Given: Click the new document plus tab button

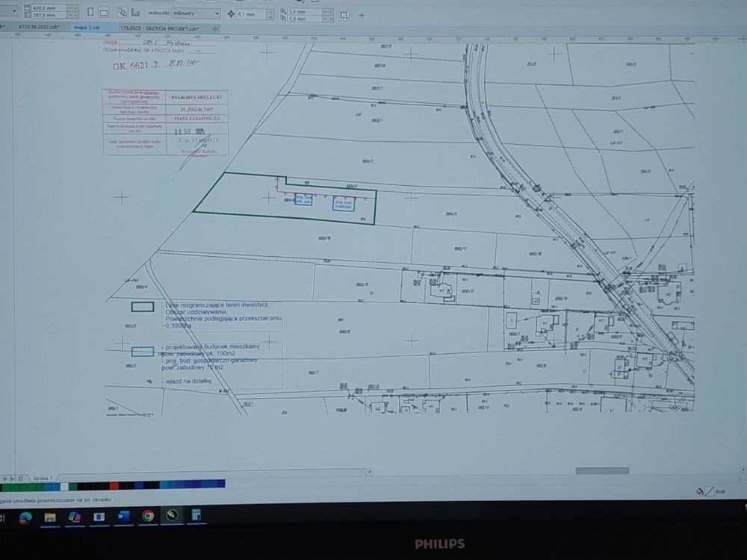Looking at the screenshot, I should [215, 29].
